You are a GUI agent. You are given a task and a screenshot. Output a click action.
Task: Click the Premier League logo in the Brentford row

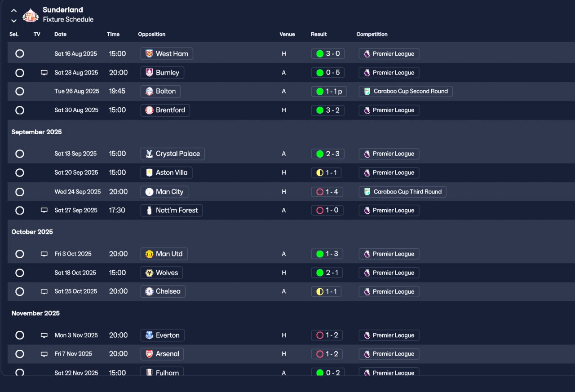coord(367,110)
